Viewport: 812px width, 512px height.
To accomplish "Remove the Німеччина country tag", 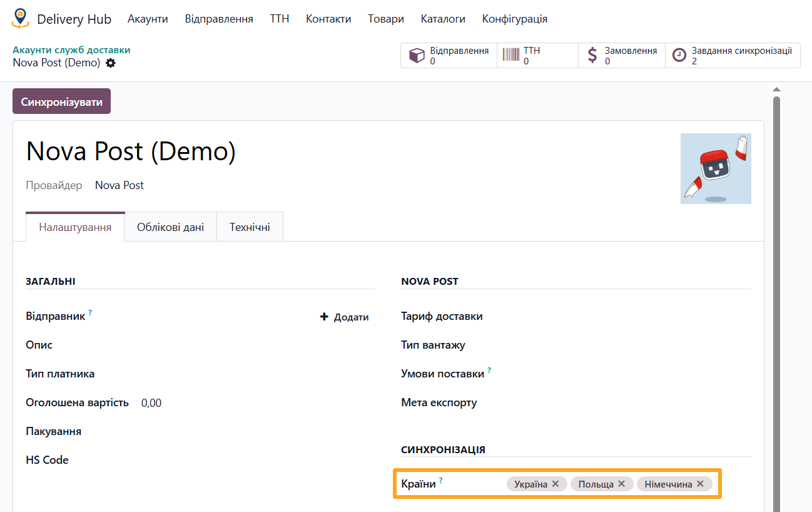I will 700,484.
